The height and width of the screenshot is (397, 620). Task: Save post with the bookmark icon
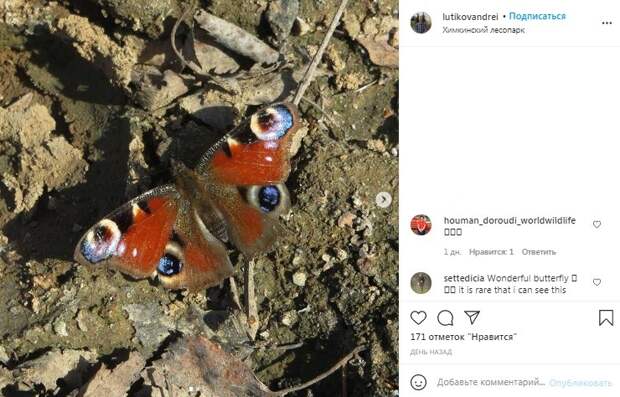[x=606, y=318]
